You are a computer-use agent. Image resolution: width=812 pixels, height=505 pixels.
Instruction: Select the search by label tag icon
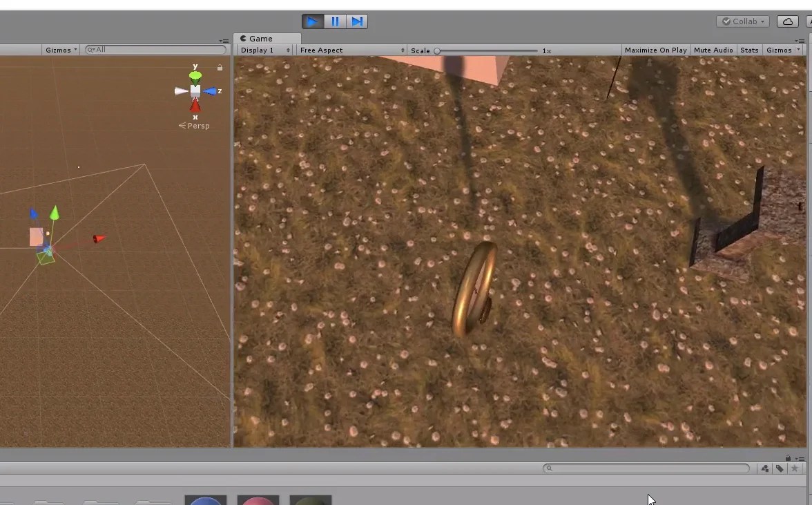point(780,468)
